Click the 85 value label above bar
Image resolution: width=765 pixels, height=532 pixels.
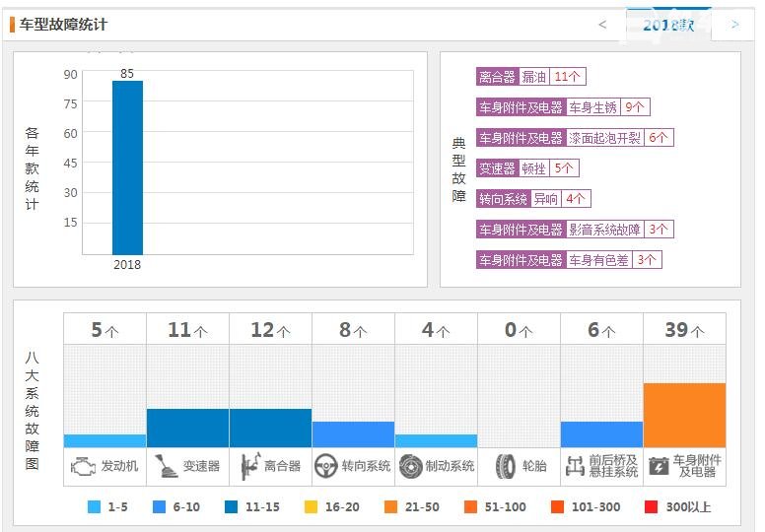(x=127, y=74)
